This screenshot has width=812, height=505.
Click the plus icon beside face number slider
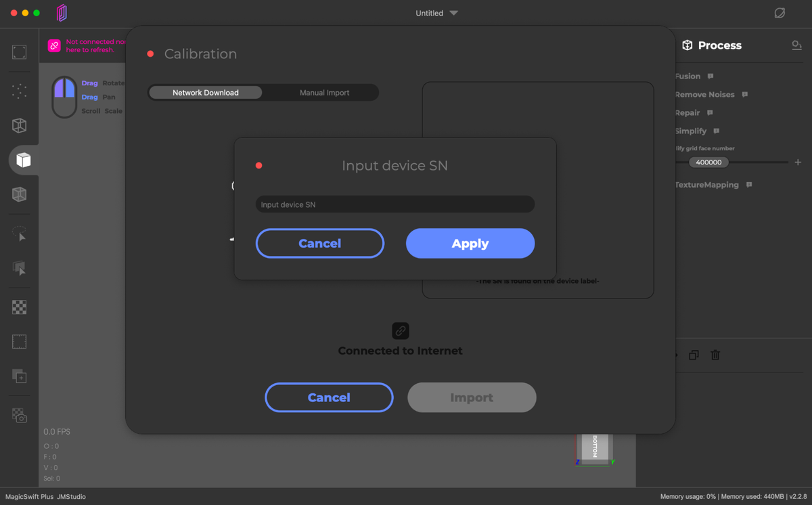click(x=798, y=162)
